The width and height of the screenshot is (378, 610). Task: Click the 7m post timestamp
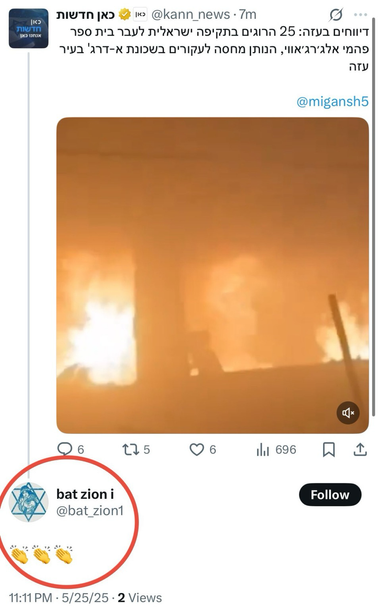coord(248,15)
